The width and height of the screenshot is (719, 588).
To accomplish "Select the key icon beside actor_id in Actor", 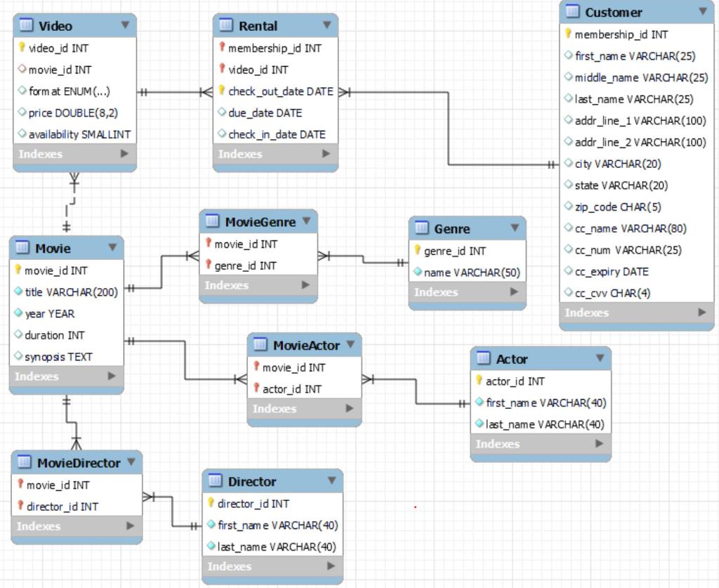I will point(481,381).
